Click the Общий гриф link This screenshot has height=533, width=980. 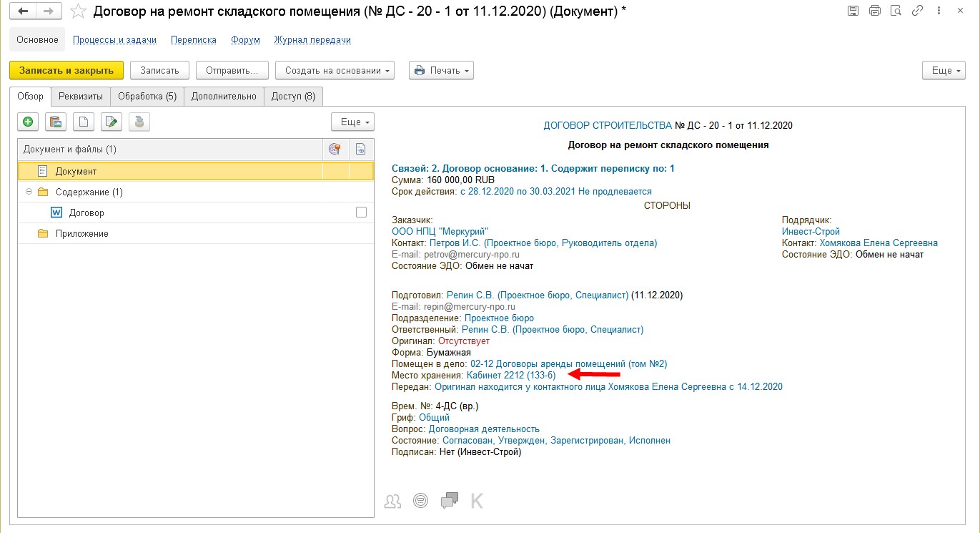coord(434,418)
